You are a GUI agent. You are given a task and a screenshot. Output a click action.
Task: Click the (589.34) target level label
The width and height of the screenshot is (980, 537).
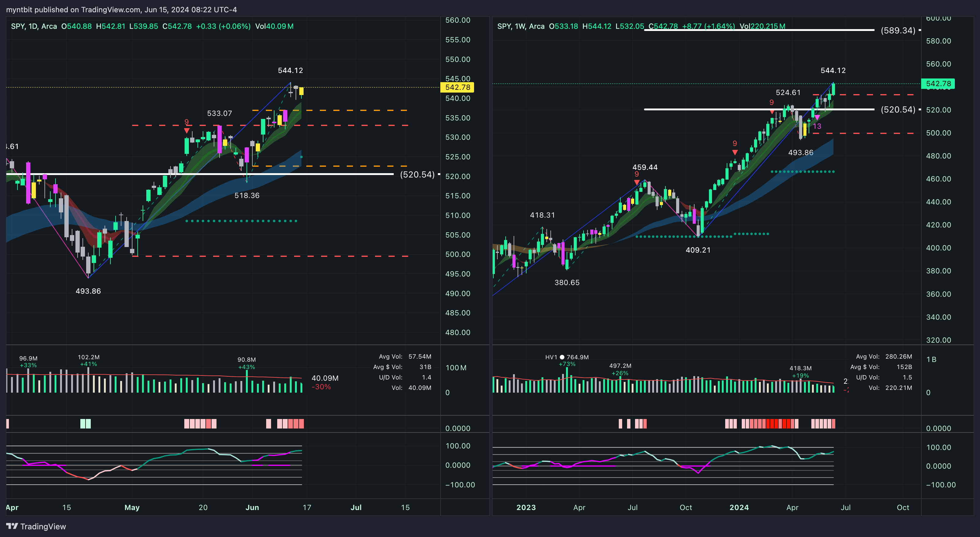(898, 30)
